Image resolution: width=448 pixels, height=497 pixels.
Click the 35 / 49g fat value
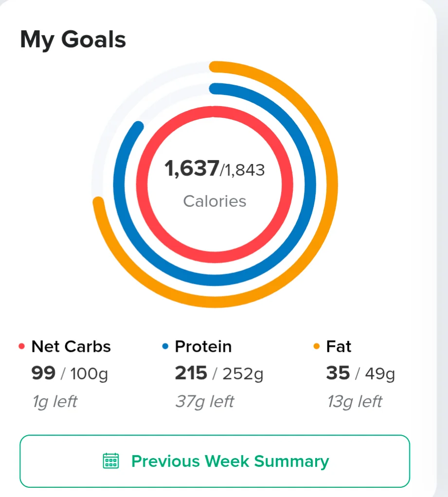tap(360, 373)
